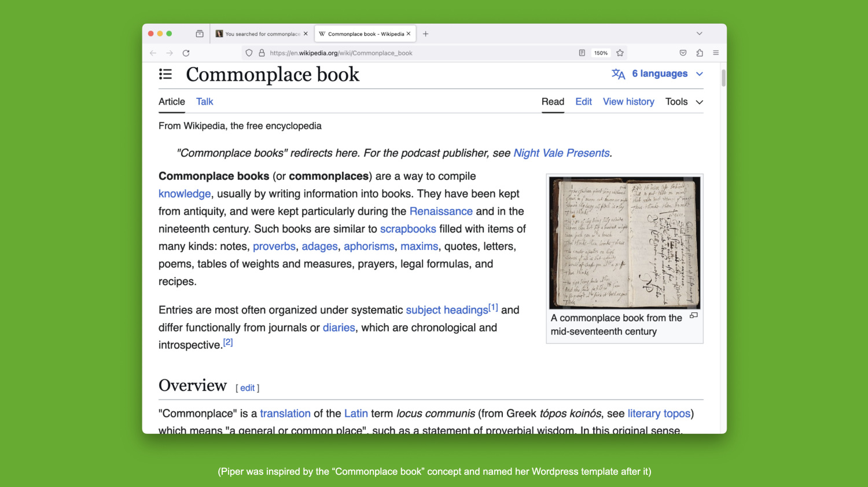The width and height of the screenshot is (868, 487).
Task: Open the list all tabs chevron
Action: click(x=699, y=34)
